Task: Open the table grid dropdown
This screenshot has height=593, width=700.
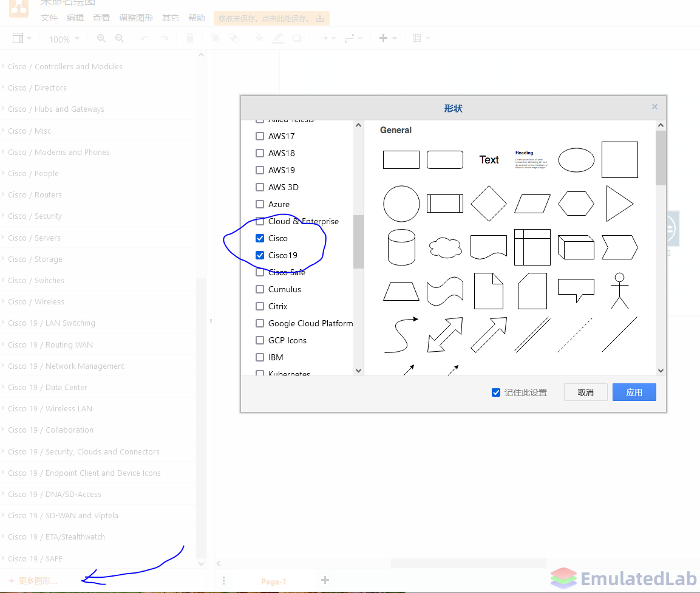Action: point(421,38)
